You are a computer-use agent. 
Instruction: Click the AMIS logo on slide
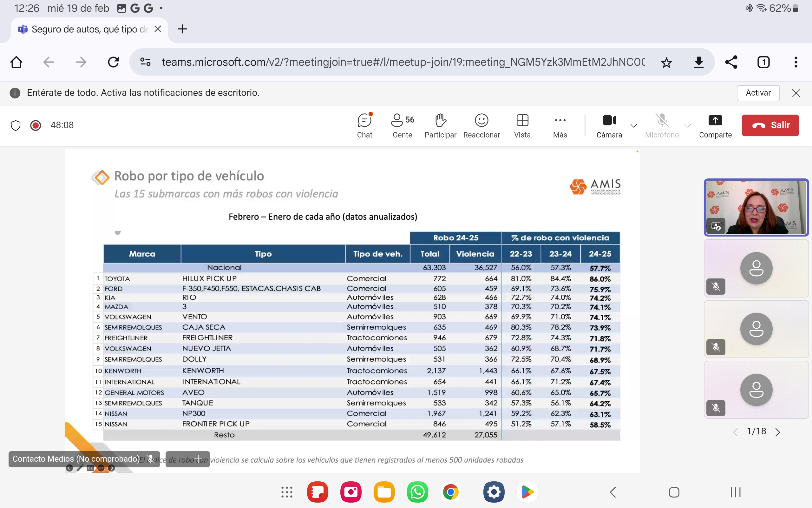click(x=595, y=186)
